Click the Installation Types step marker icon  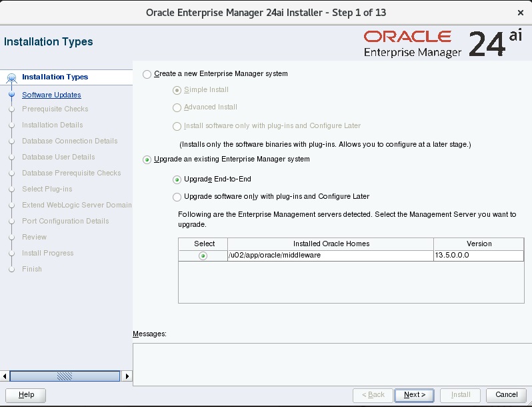(x=11, y=78)
